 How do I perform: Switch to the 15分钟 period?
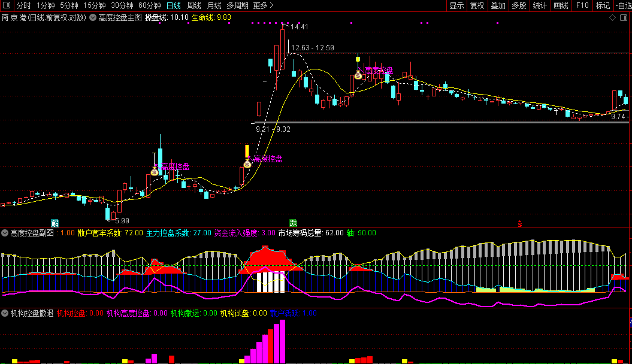point(95,5)
